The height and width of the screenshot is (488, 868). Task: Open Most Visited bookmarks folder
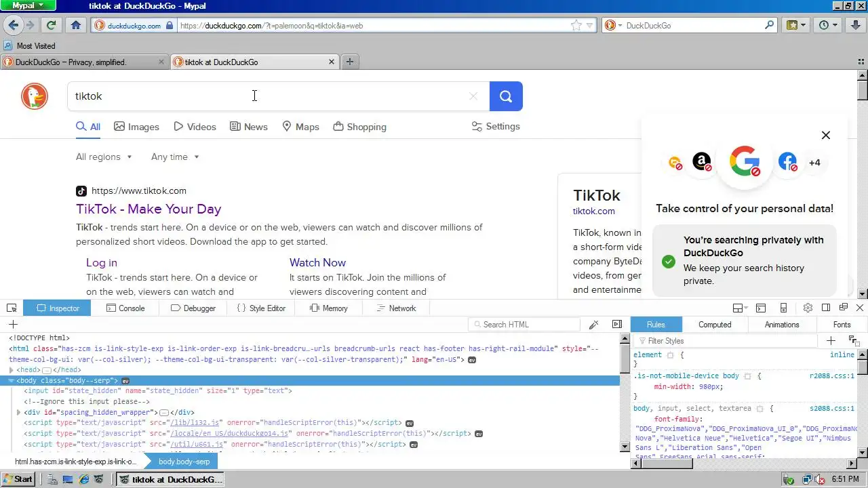pos(29,46)
